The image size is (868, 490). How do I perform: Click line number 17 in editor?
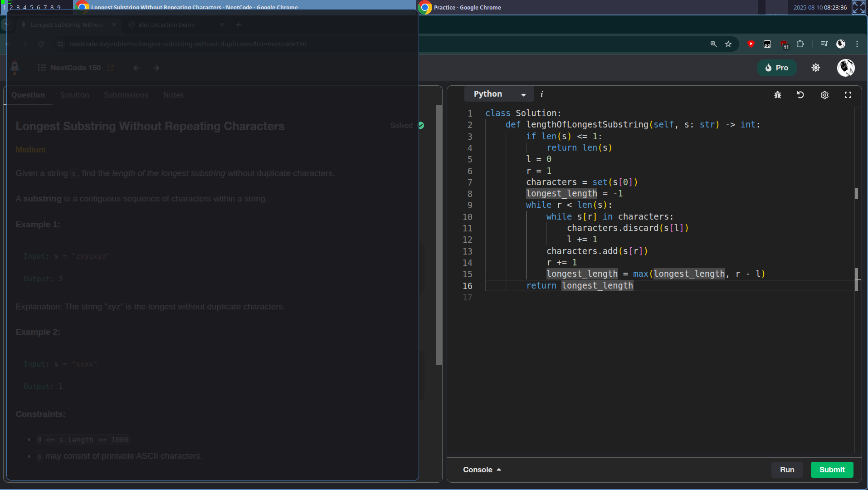tap(468, 297)
